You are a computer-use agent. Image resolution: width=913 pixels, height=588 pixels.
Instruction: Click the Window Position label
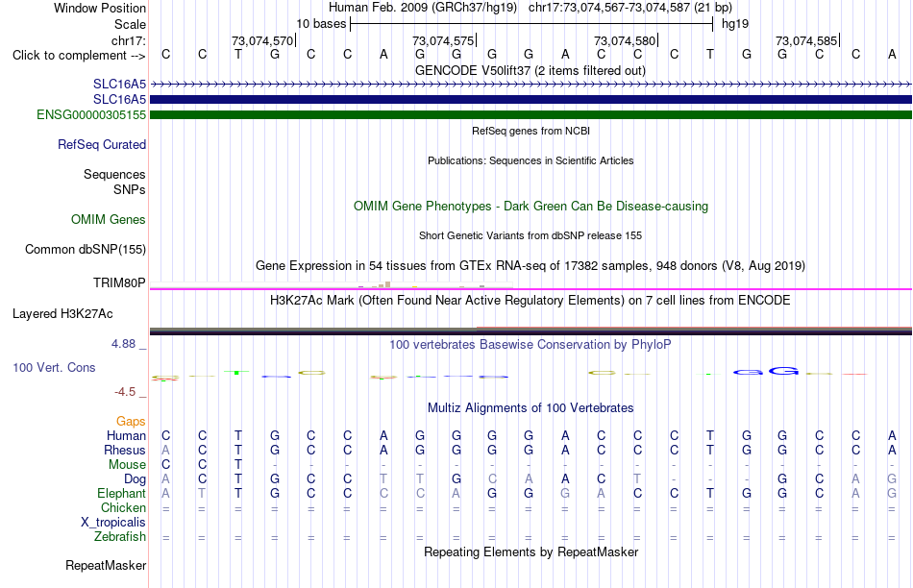[x=100, y=8]
